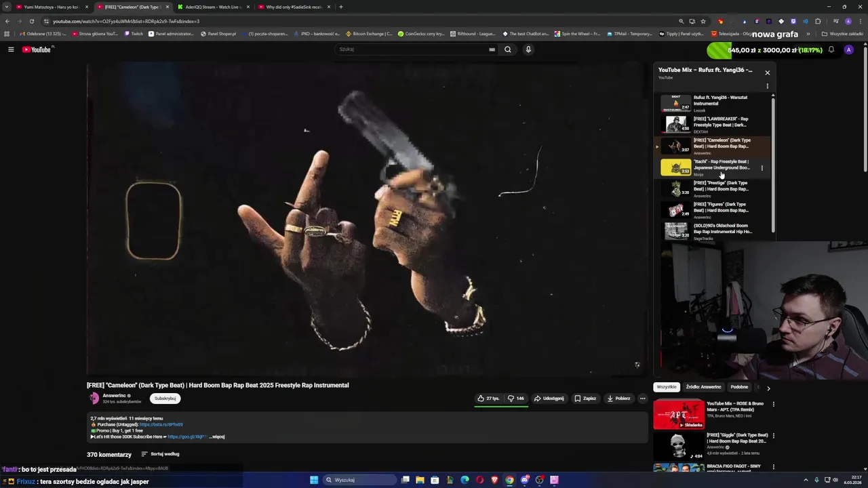This screenshot has height=488, width=868.
Task: Go to the YouTube home logo
Action: [37, 49]
